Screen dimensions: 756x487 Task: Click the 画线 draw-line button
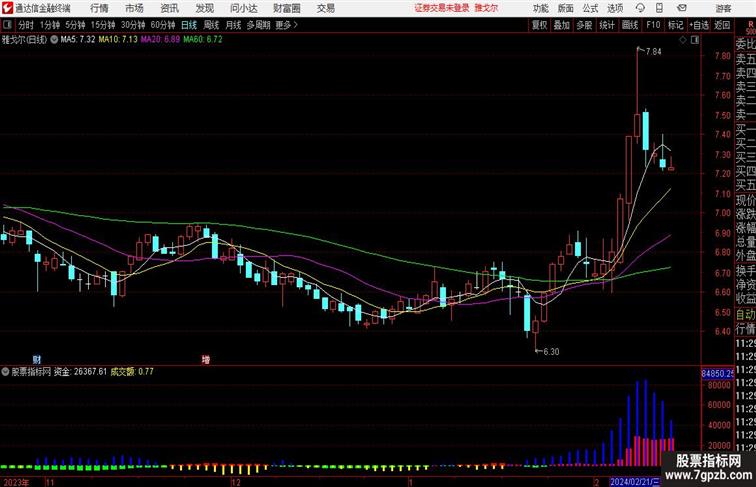click(630, 25)
